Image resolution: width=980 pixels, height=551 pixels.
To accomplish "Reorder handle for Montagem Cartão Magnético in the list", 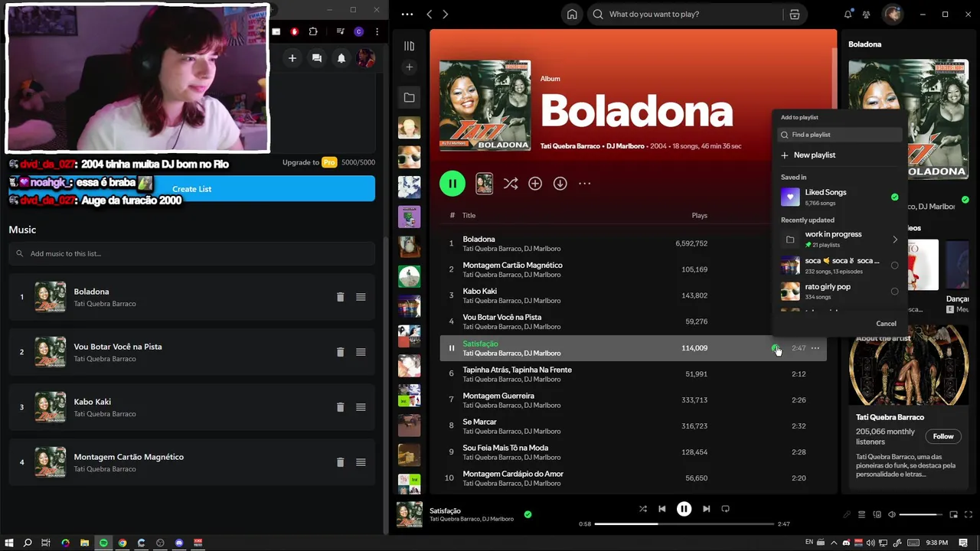I will click(x=361, y=462).
